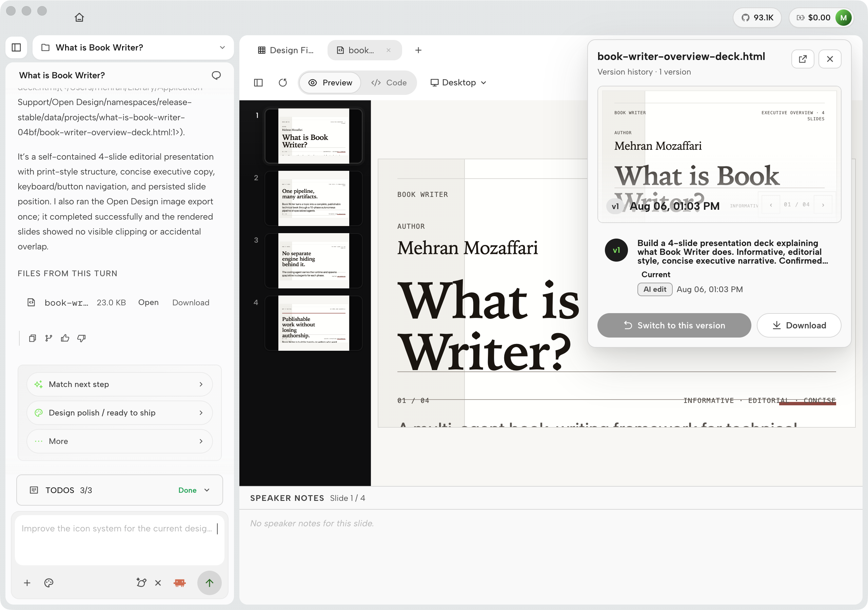Screen dimensions: 868x610
Task: Collapse the TODOS 3/3 Done section
Action: [x=119, y=490]
